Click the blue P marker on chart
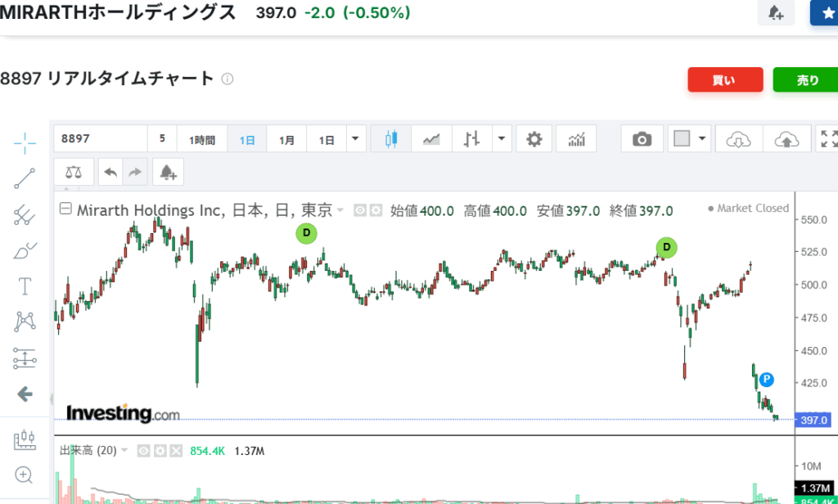838x504 pixels. [766, 380]
